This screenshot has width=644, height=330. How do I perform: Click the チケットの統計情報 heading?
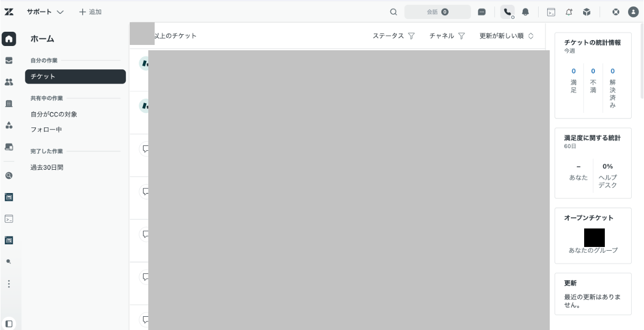(x=593, y=42)
